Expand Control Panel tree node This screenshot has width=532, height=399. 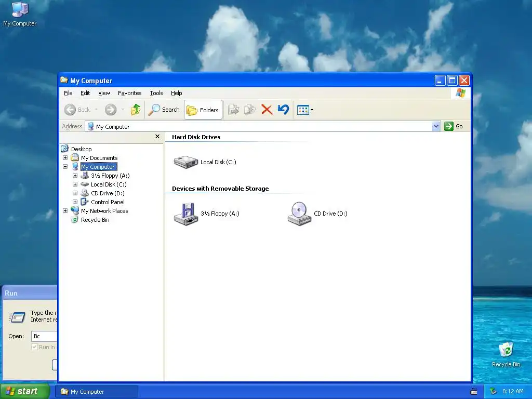point(75,202)
